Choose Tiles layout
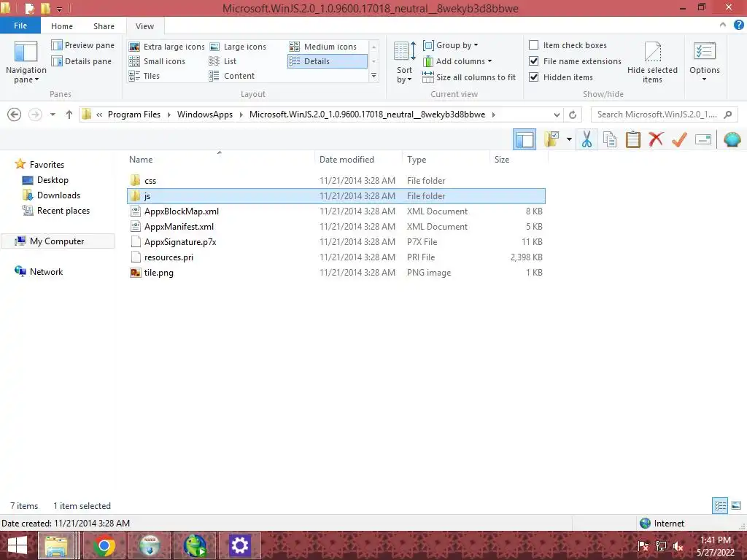 [x=144, y=76]
